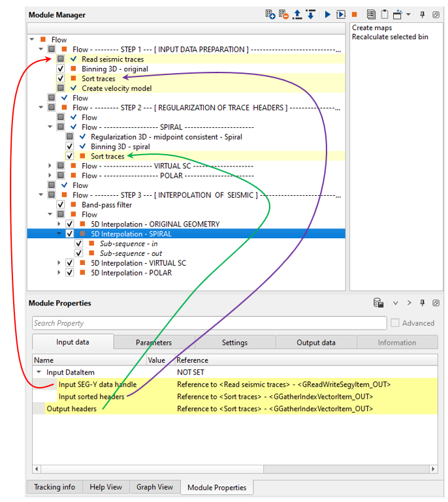Click Recalculate selected bin
The height and width of the screenshot is (502, 448).
(390, 37)
